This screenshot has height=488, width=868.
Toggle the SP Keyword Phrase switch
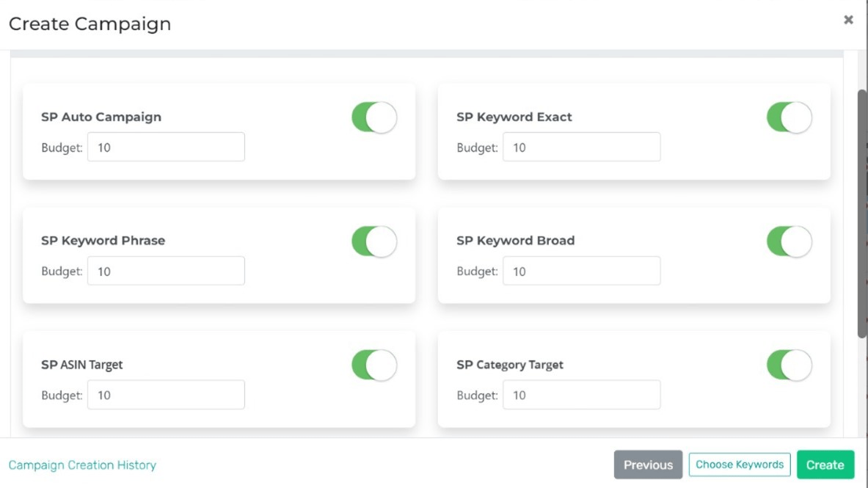pyautogui.click(x=374, y=241)
